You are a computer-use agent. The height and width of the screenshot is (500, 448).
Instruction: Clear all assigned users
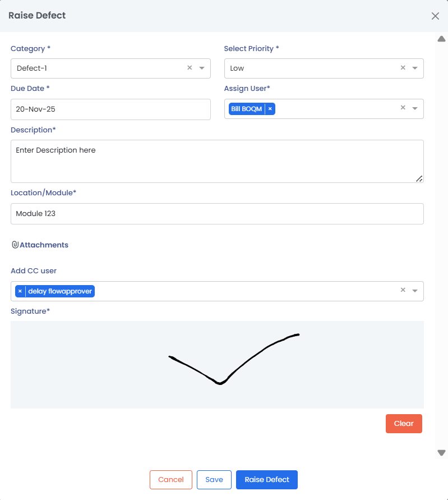pyautogui.click(x=403, y=108)
